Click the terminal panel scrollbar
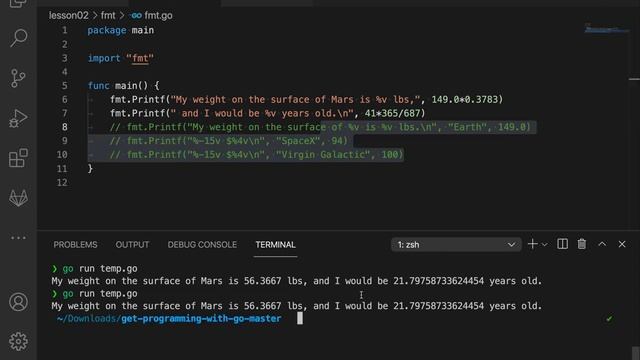 click(636, 353)
